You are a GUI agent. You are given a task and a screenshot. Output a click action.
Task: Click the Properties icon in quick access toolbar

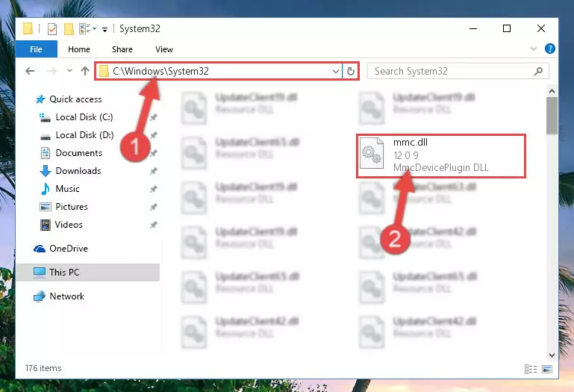pyautogui.click(x=52, y=28)
